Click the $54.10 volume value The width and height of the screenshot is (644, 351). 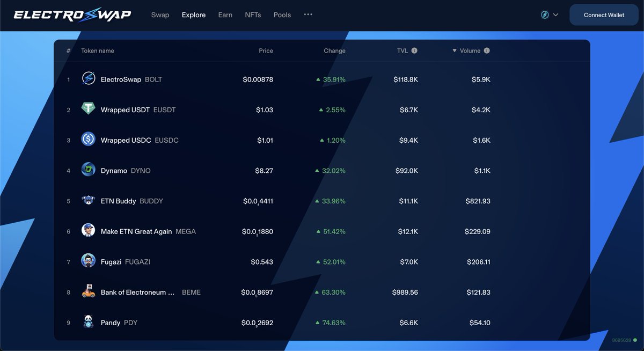[480, 323]
